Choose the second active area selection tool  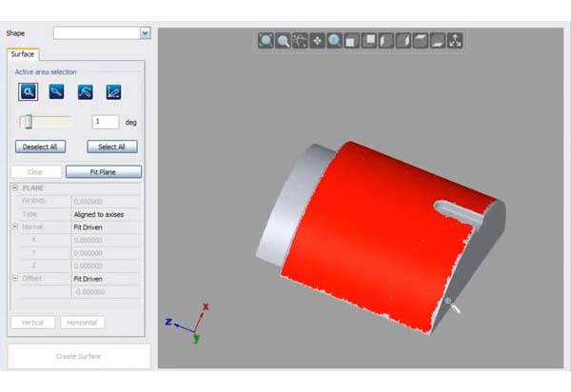[x=56, y=92]
